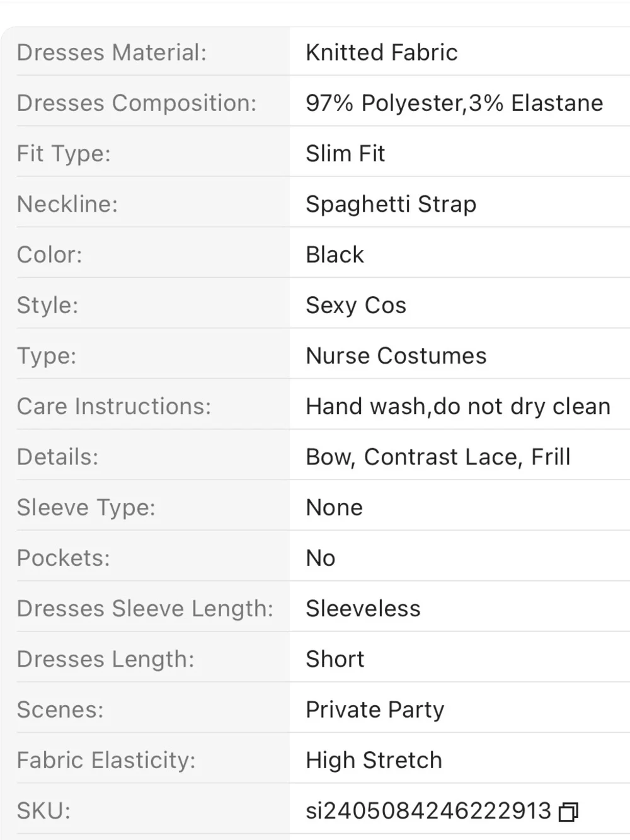Copy the SKU number using copy icon
Viewport: 630px width, 840px height.
(x=568, y=812)
